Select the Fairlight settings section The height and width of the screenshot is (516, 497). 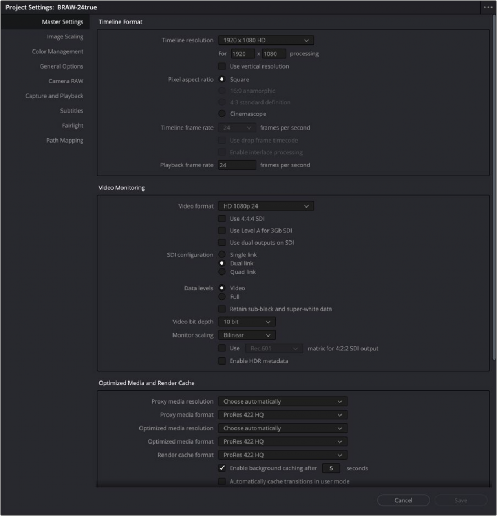point(72,126)
